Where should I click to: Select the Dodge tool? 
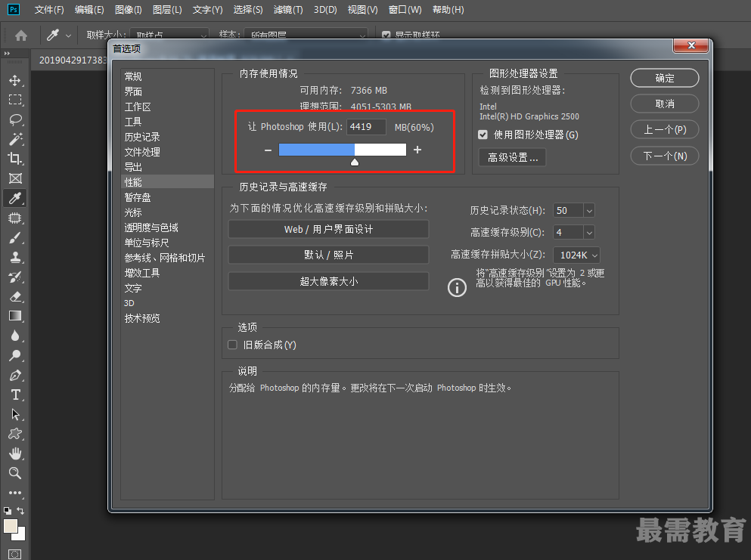click(x=15, y=356)
